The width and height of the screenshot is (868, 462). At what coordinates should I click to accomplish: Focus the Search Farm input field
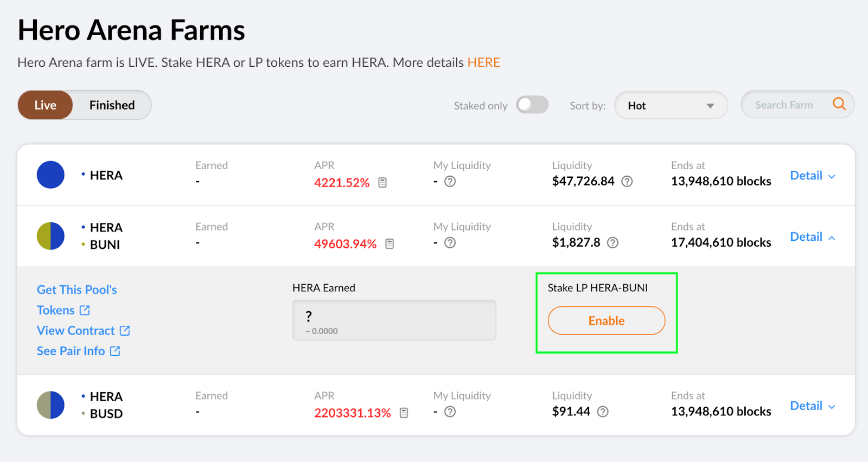coord(784,105)
